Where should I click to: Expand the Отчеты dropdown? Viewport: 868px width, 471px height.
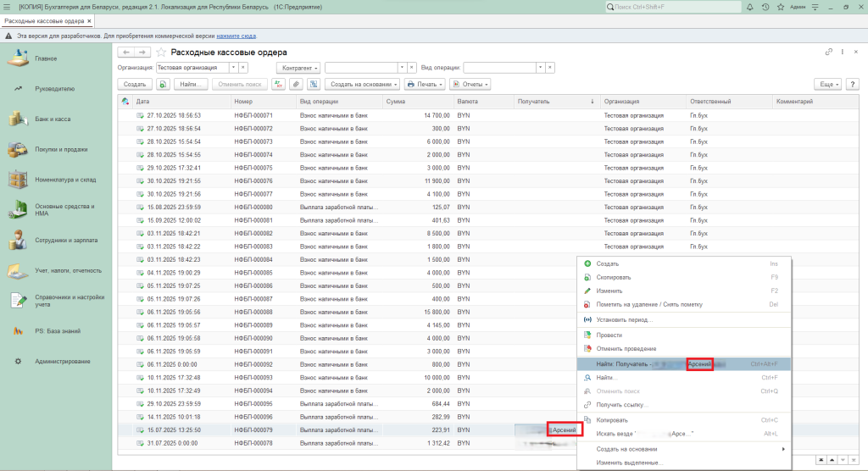tap(470, 84)
